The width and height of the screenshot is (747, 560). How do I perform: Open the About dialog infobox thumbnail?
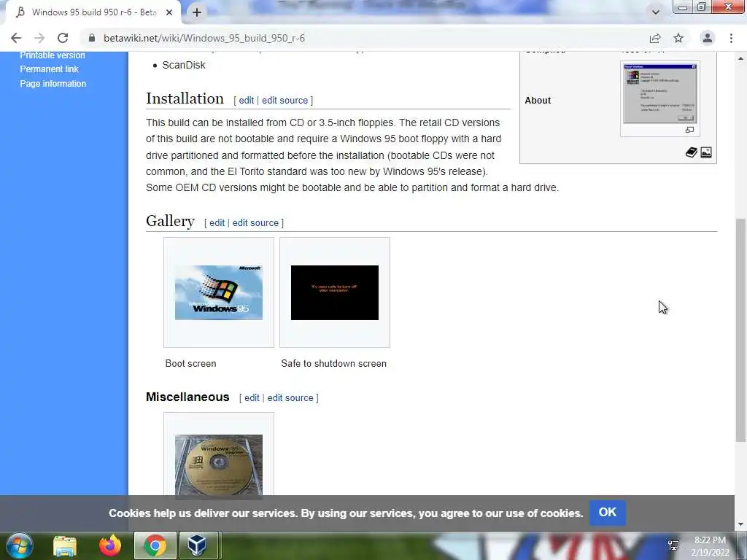tap(659, 93)
